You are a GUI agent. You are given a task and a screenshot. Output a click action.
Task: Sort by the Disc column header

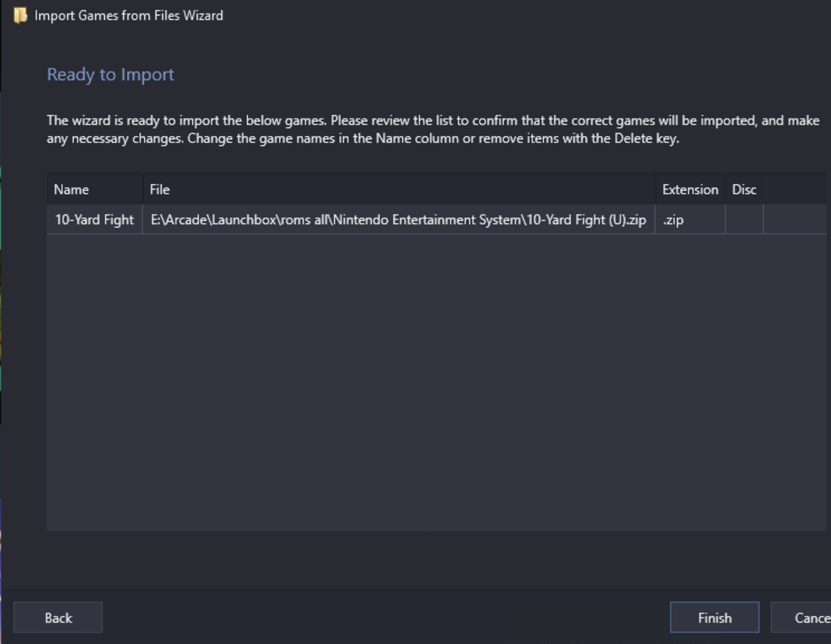(744, 189)
